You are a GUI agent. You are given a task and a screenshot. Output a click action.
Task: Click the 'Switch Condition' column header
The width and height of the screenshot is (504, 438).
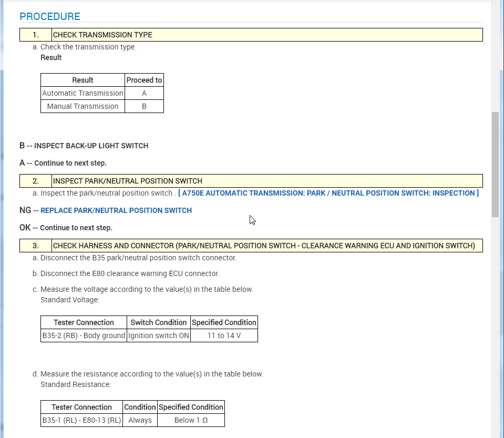(x=159, y=322)
